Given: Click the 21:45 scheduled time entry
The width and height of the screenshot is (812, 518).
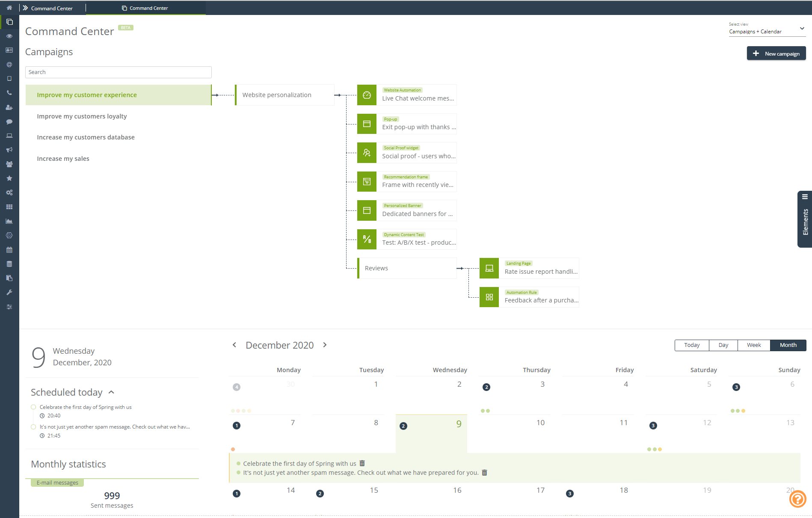Looking at the screenshot, I should click(54, 436).
